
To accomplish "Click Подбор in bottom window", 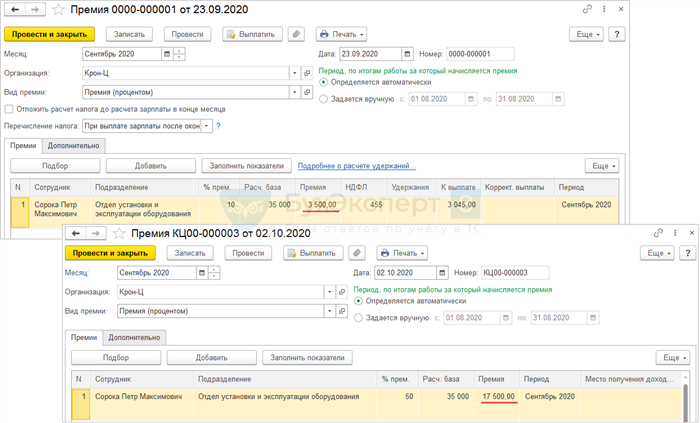I will [116, 358].
